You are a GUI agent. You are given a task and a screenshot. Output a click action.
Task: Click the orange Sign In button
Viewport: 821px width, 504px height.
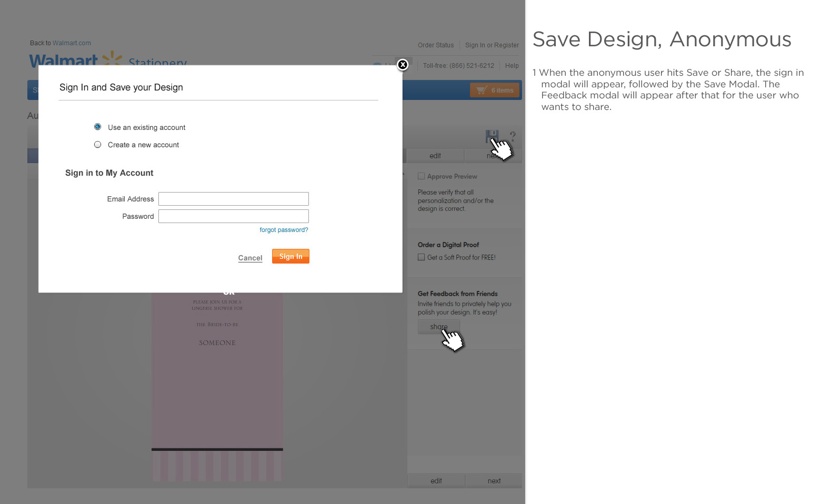coord(291,256)
